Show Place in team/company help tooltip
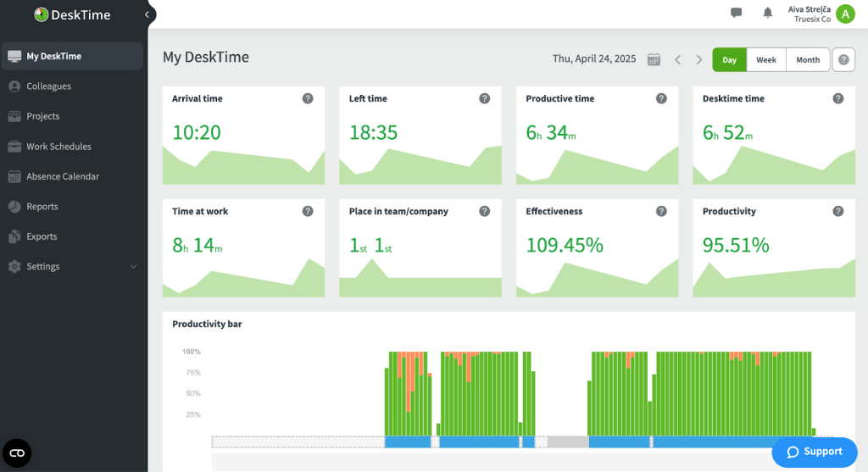Viewport: 868px width, 472px height. (x=484, y=211)
